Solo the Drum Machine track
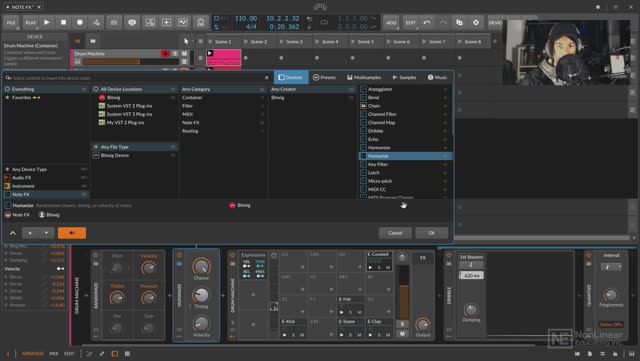 click(x=175, y=53)
